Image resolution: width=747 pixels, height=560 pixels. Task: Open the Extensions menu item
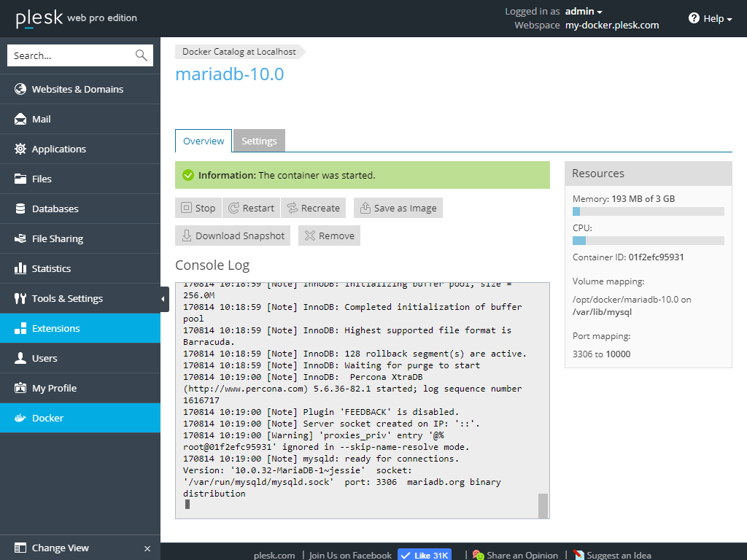pos(80,328)
